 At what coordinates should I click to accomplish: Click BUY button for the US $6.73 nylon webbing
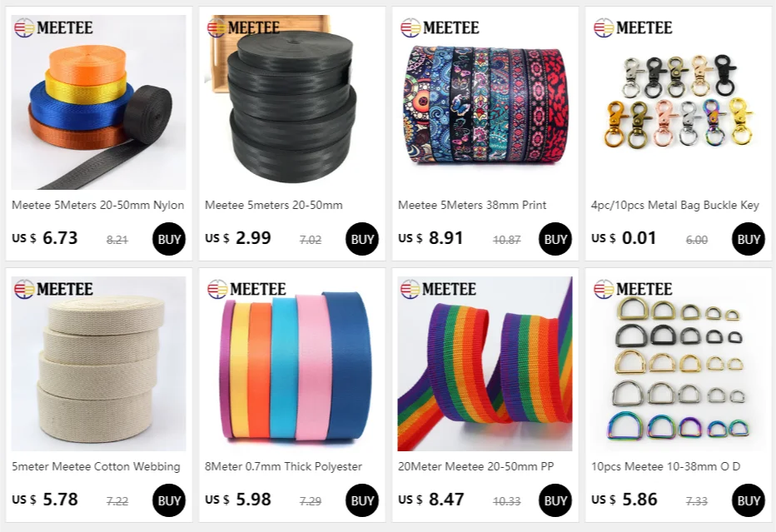coord(169,239)
